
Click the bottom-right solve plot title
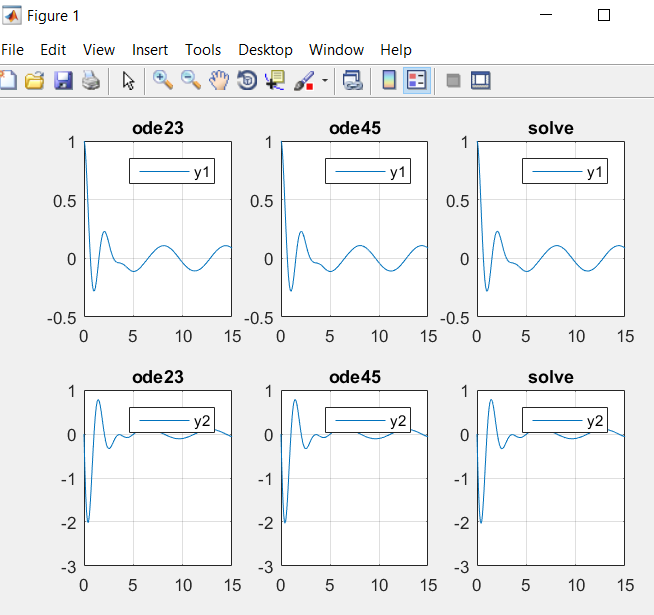551,377
